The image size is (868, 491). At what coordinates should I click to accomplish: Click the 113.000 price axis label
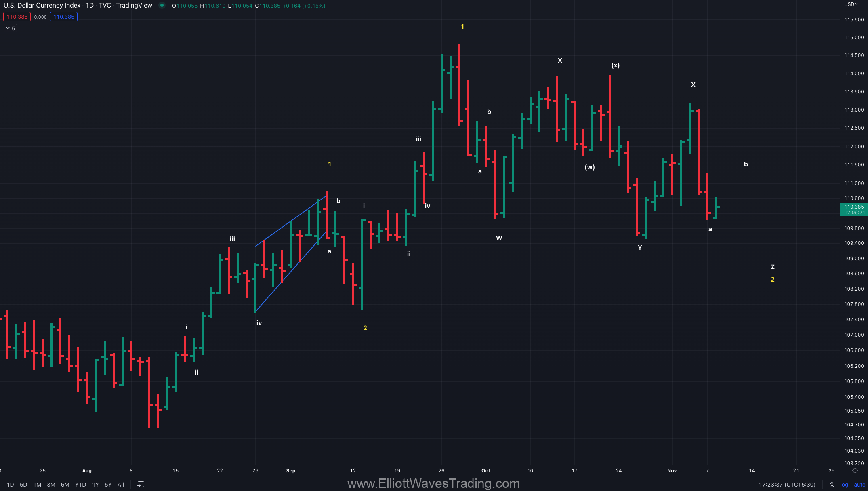coord(854,110)
